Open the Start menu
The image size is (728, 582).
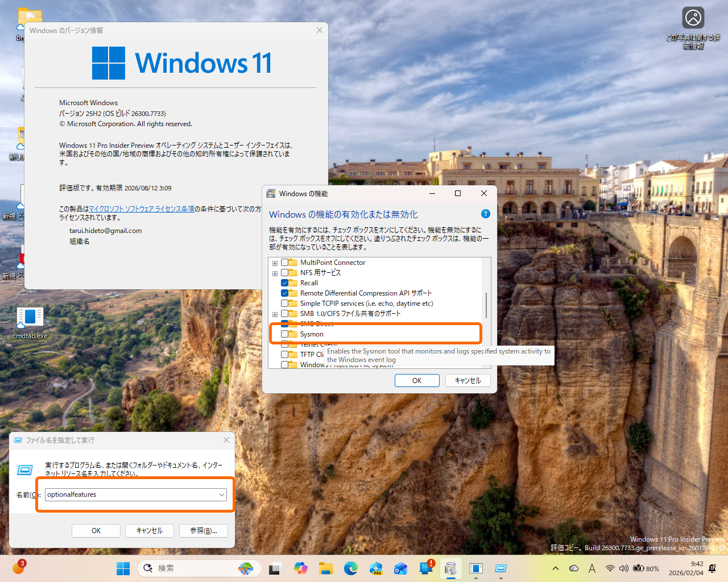point(123,568)
